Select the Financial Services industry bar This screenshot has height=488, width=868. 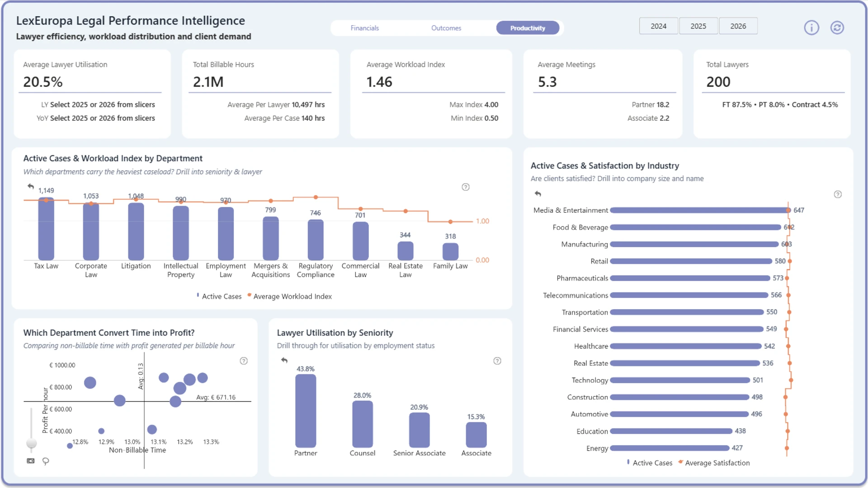point(687,329)
